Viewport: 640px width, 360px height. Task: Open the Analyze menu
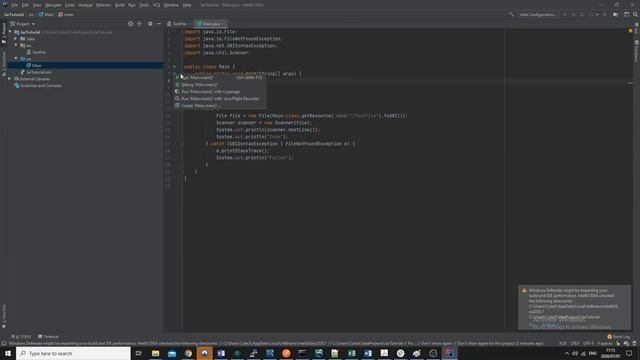pos(85,5)
